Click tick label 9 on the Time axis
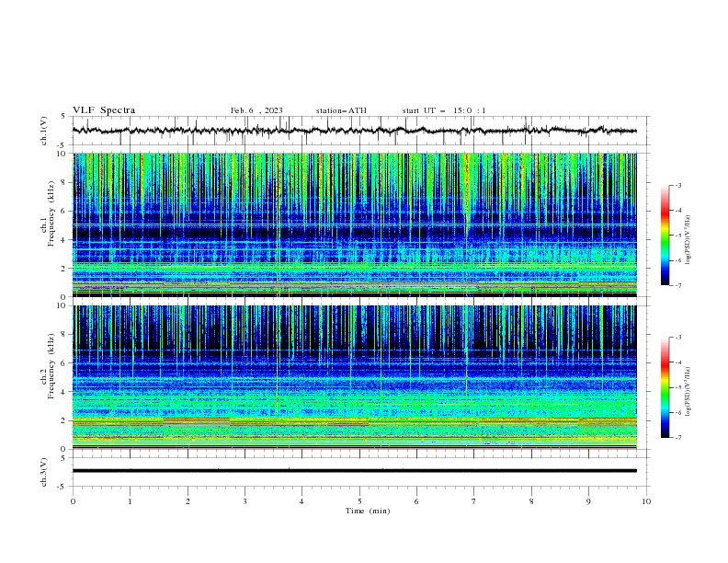 click(x=588, y=501)
